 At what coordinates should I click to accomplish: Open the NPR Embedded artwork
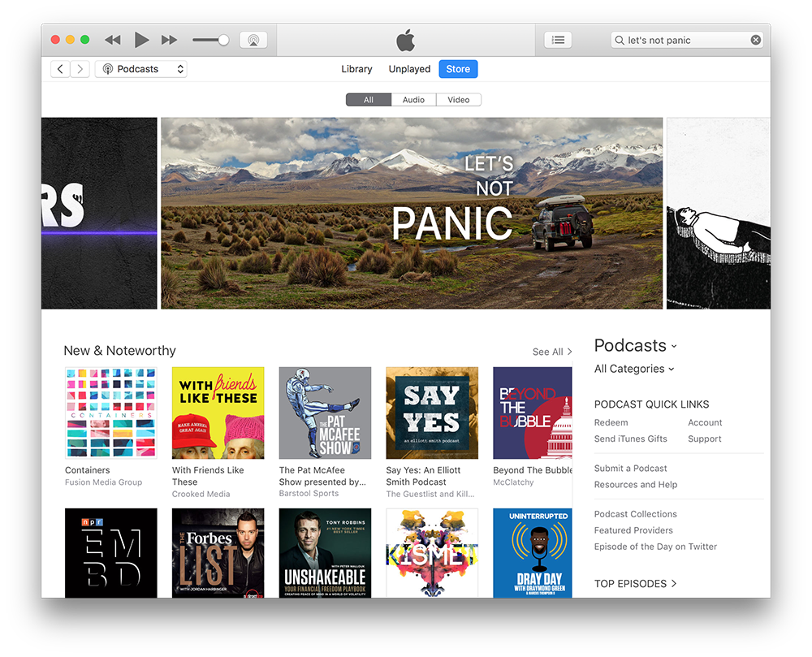[110, 553]
